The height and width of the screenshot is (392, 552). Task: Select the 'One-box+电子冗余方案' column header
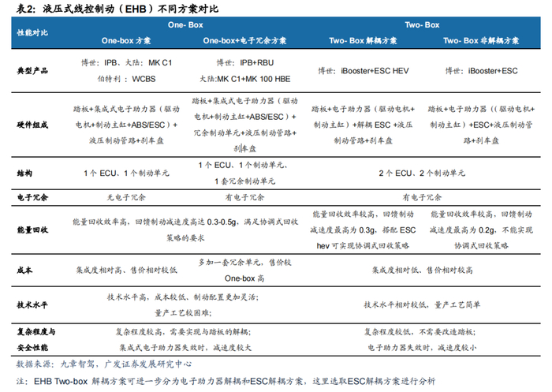coord(244,40)
